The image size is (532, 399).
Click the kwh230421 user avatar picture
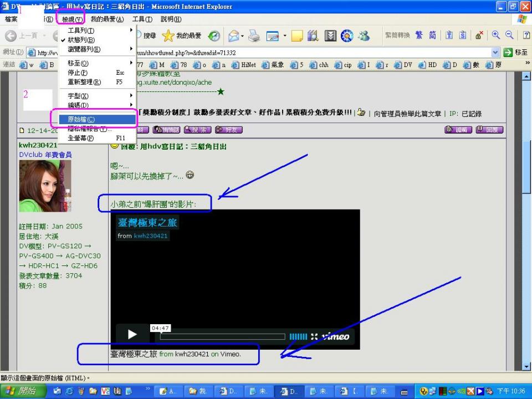[45, 186]
